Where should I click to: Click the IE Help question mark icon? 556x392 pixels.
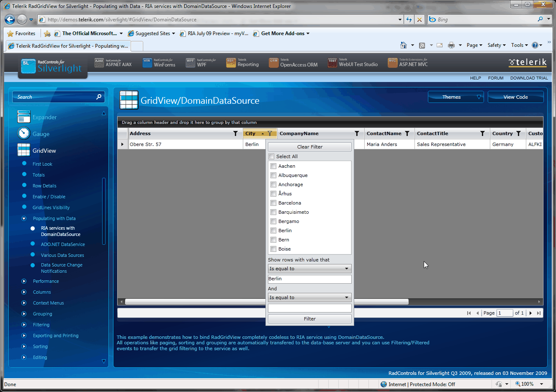[535, 45]
